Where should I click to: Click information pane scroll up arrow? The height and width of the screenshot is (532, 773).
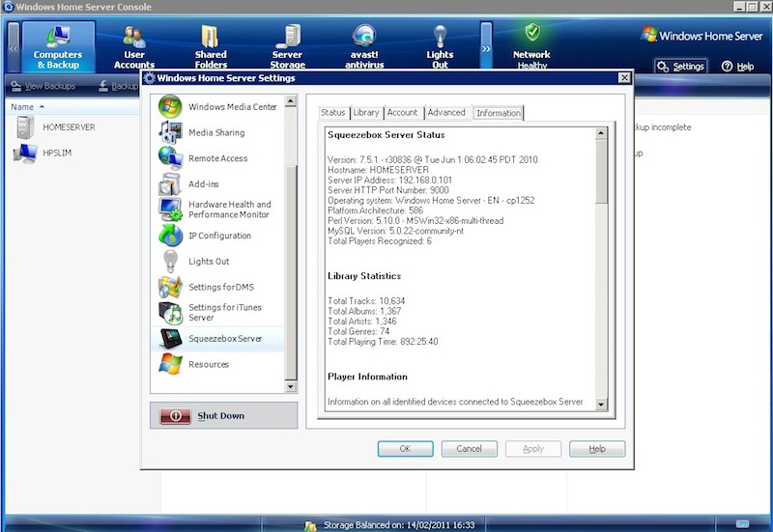click(601, 133)
